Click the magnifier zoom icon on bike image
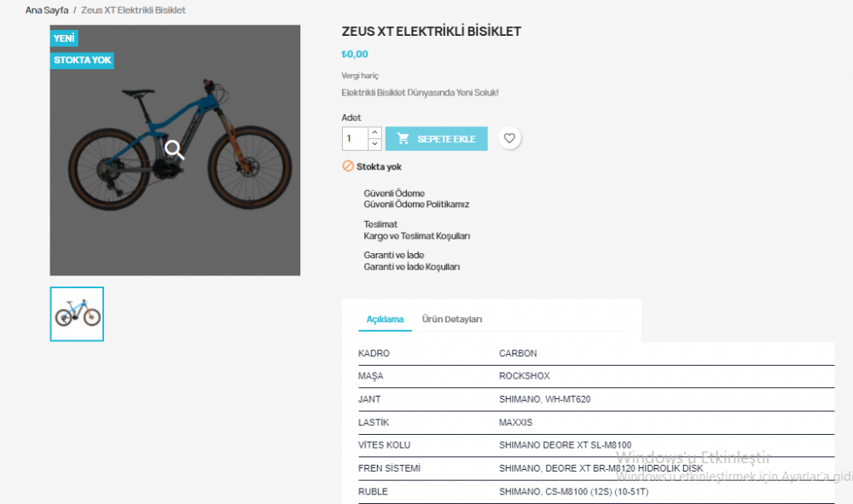The width and height of the screenshot is (853, 504). [175, 150]
